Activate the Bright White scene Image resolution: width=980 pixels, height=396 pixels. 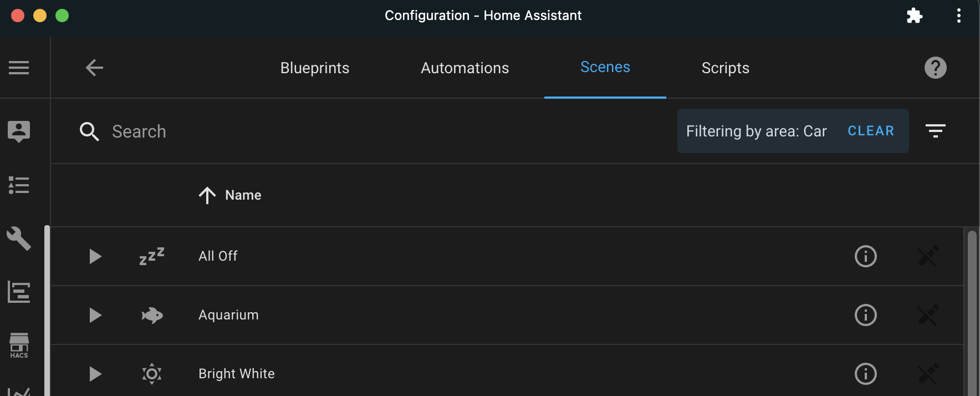(x=95, y=374)
